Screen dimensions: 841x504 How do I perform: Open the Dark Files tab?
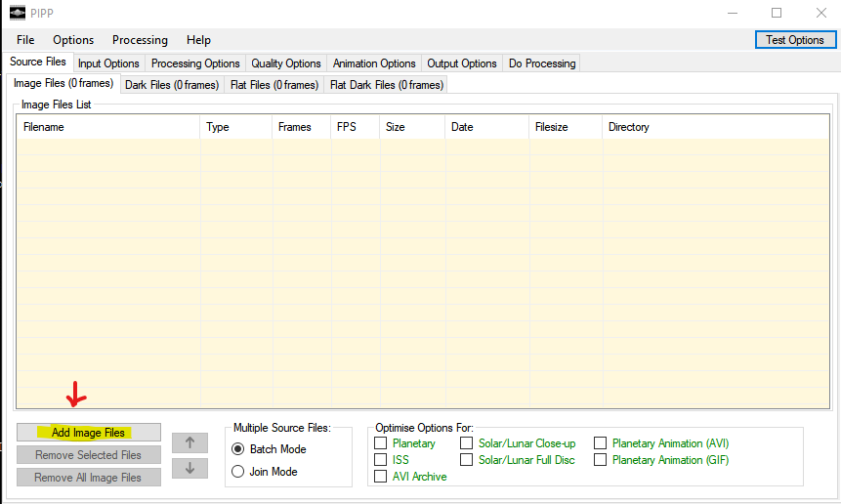click(172, 85)
